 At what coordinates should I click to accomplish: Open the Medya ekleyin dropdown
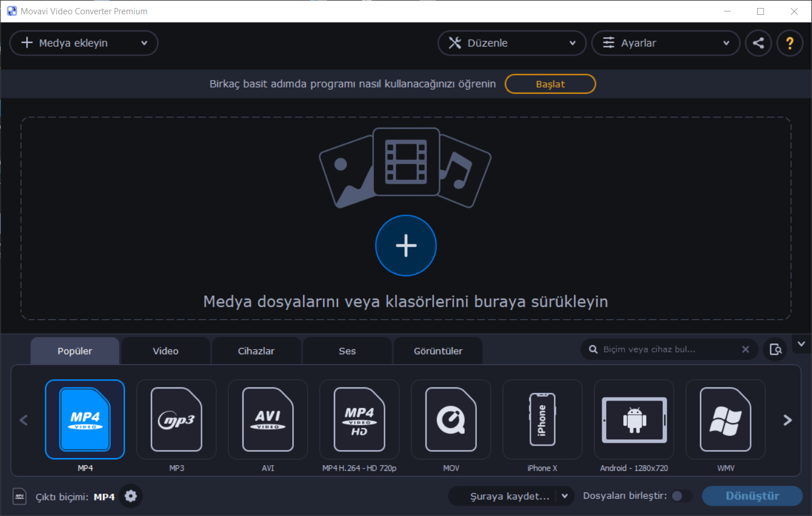point(84,43)
